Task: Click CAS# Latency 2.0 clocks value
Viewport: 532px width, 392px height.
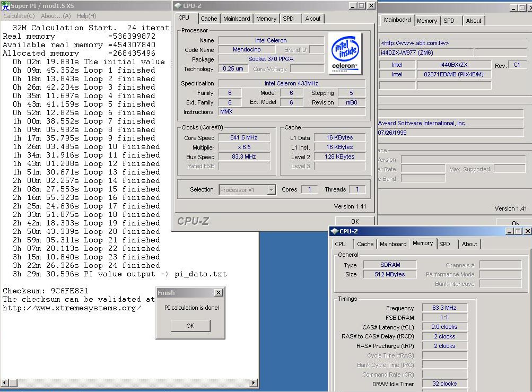Action: [x=444, y=327]
